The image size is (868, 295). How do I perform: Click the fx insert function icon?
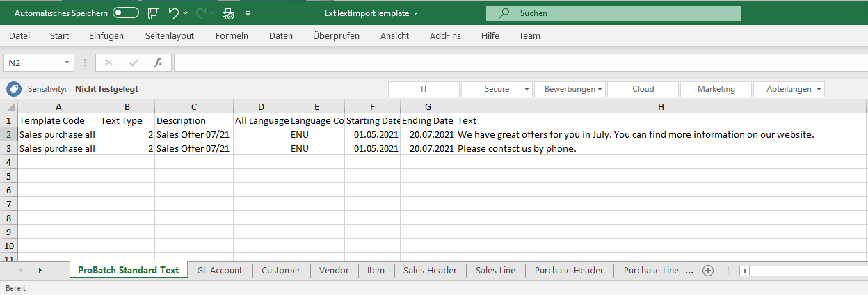click(159, 63)
